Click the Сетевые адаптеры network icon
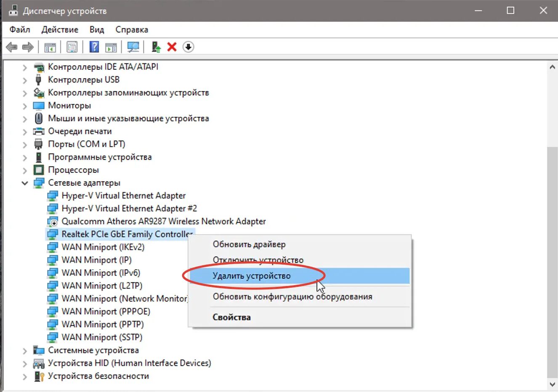Viewport: 558px width, 392px height. coord(39,183)
